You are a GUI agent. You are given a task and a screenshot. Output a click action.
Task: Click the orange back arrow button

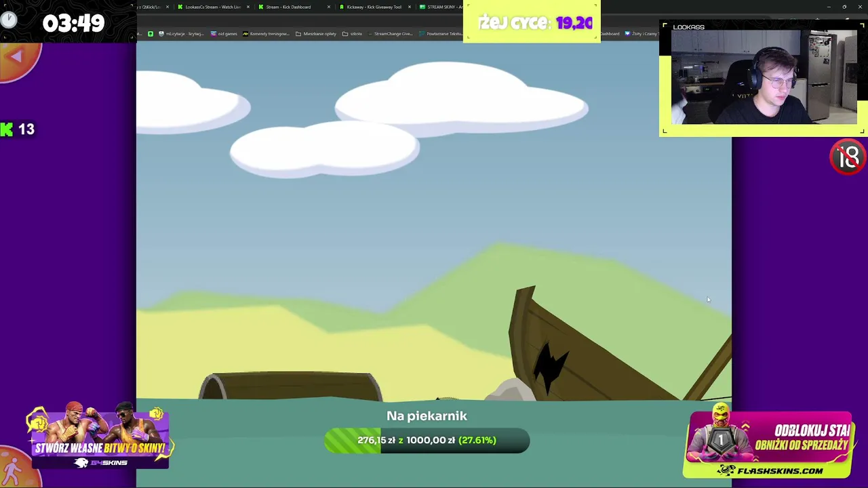click(18, 61)
